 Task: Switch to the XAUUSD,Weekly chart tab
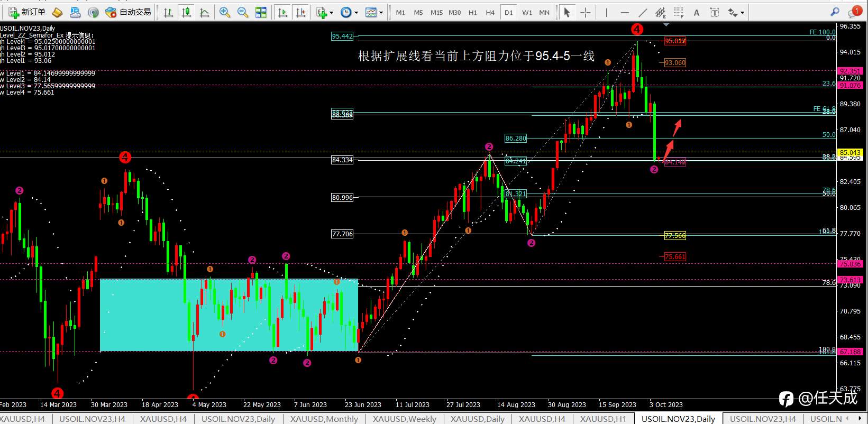(x=405, y=419)
